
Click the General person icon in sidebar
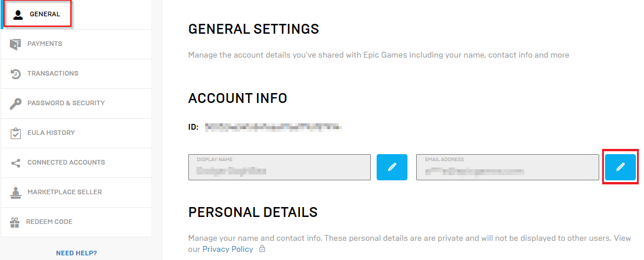click(17, 14)
